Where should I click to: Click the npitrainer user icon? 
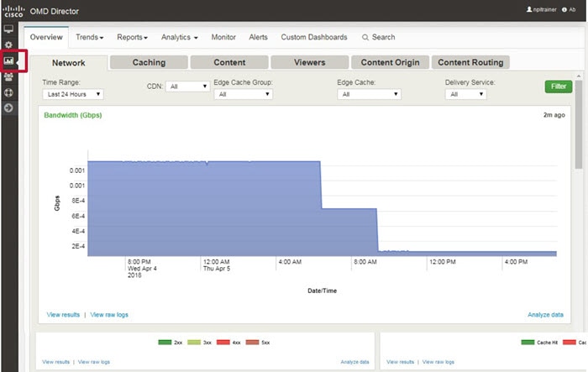[x=529, y=9]
